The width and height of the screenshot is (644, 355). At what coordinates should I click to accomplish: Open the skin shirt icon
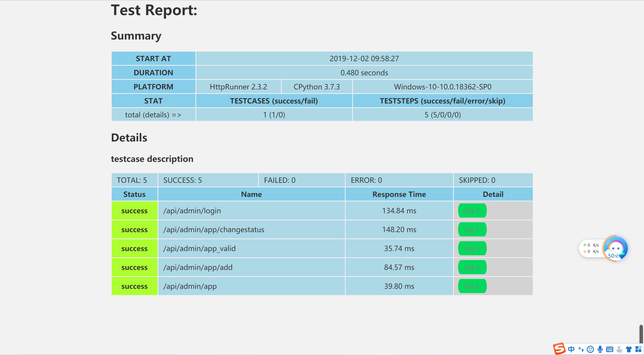tap(629, 349)
